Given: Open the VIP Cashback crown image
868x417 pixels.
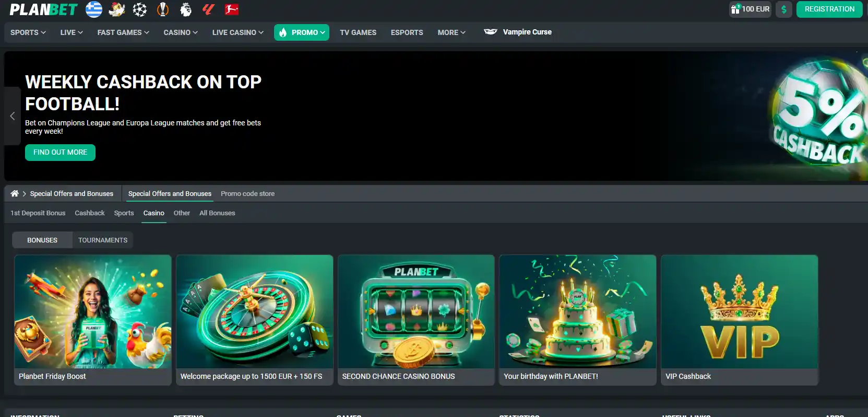Looking at the screenshot, I should click(740, 311).
